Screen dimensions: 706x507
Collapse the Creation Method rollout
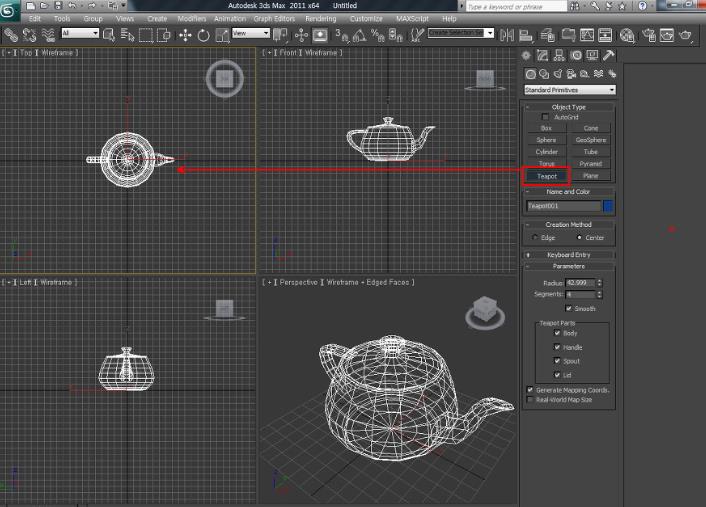point(569,224)
